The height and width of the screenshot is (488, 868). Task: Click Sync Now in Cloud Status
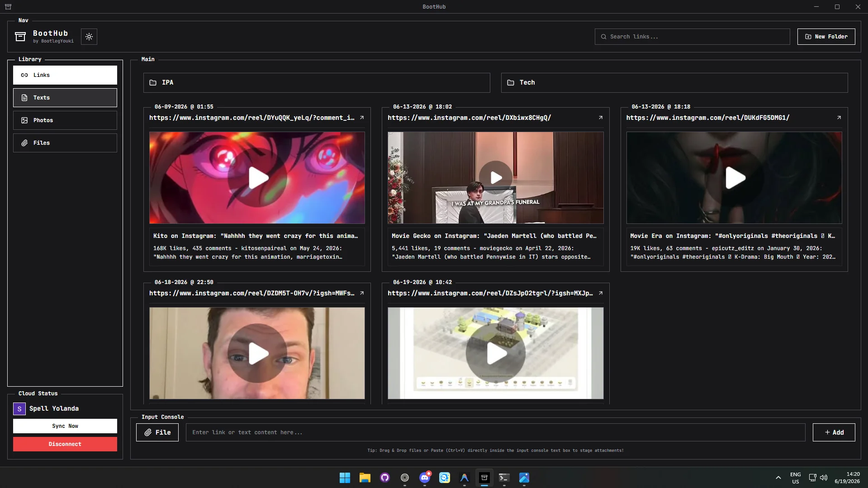click(x=65, y=426)
